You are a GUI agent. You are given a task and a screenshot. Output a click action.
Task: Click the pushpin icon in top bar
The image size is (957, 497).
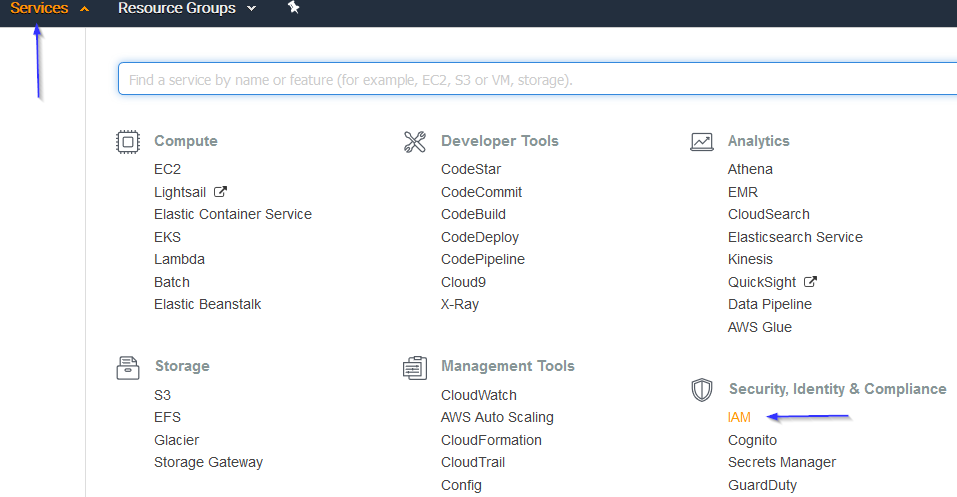(294, 7)
